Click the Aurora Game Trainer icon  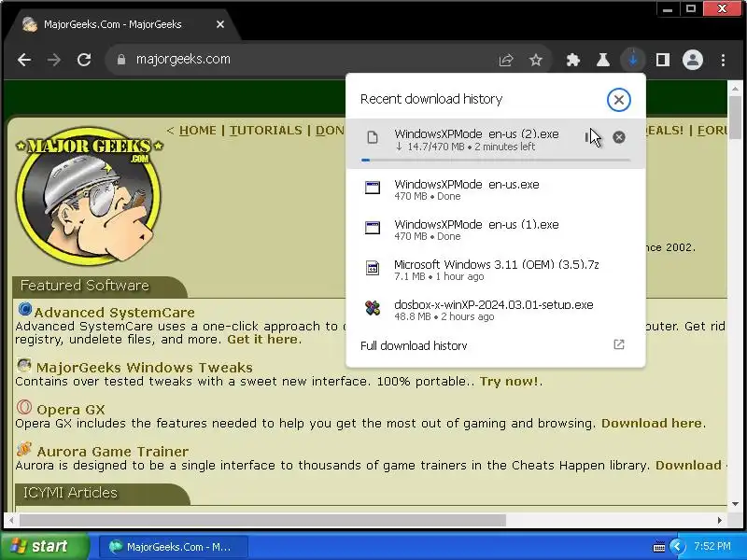tap(24, 449)
